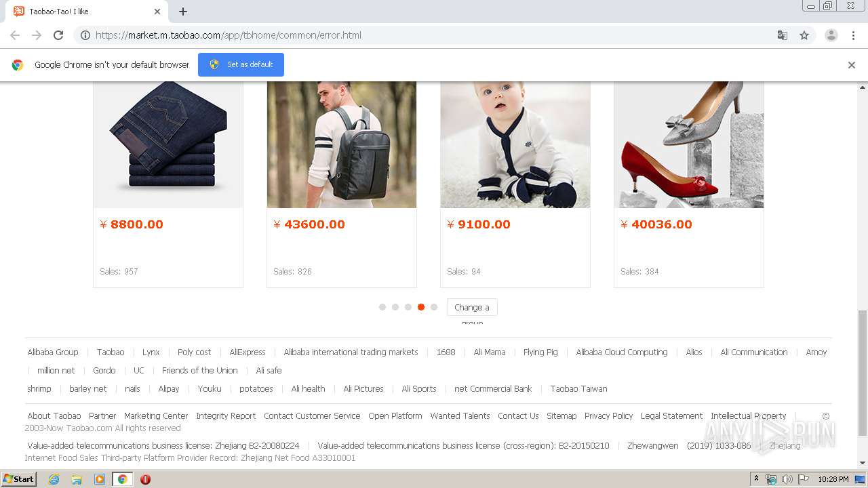Click Set as default button
868x488 pixels.
[241, 64]
